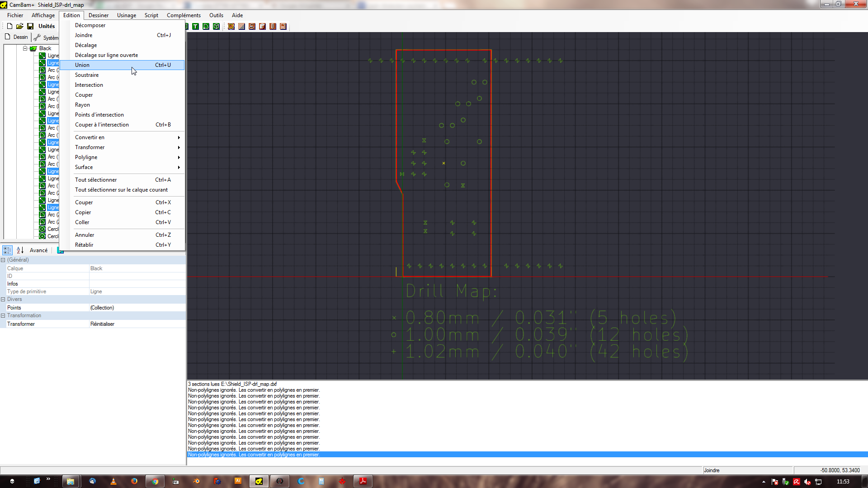Click Décalage sur ligne ouverte entry
The image size is (868, 488).
coord(122,55)
